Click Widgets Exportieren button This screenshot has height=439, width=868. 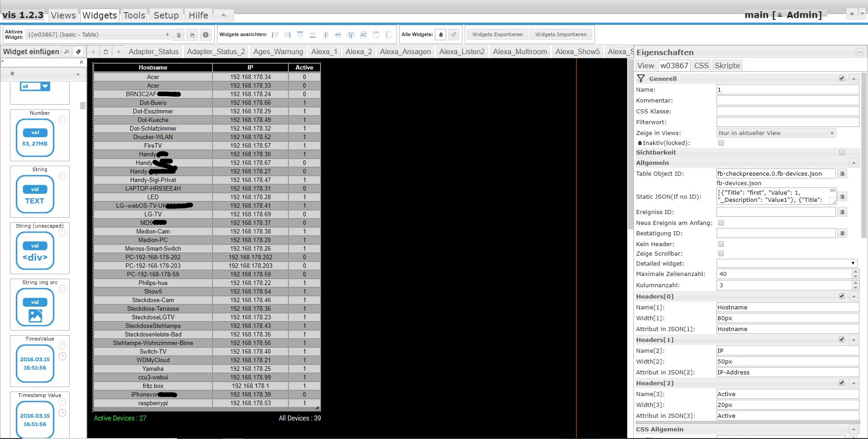(x=497, y=35)
